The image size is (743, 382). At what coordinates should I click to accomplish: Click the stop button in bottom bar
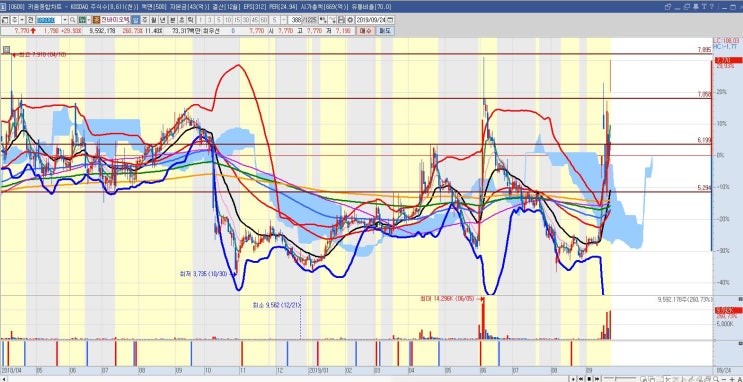click(589, 379)
